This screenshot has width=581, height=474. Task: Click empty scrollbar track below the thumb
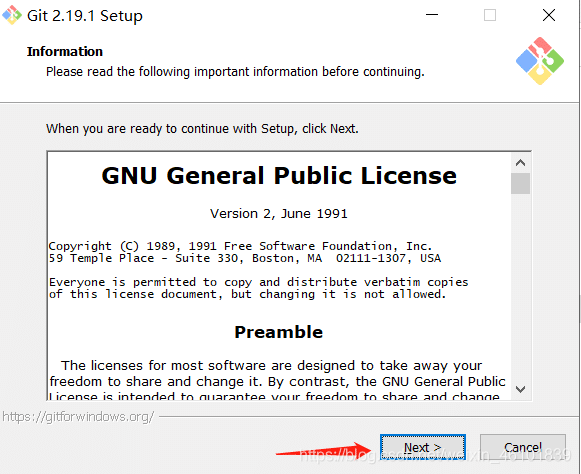point(520,286)
